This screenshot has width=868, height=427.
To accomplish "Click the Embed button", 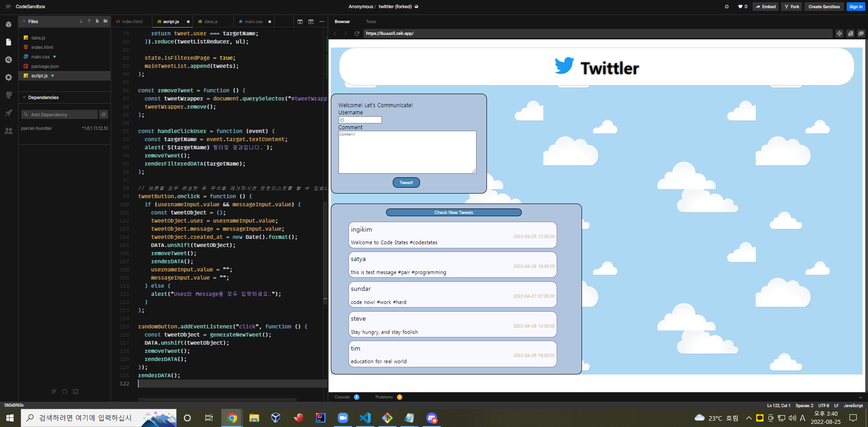I will point(766,7).
